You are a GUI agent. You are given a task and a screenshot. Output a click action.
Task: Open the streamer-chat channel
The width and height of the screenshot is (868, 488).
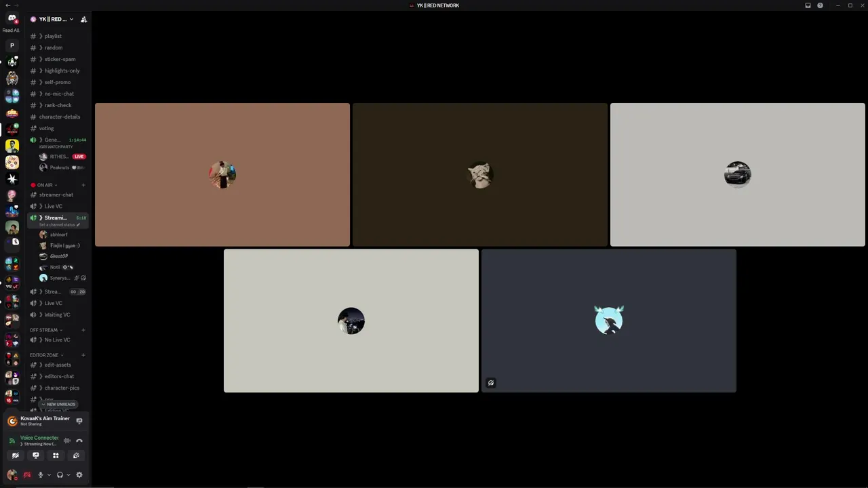[x=58, y=195]
